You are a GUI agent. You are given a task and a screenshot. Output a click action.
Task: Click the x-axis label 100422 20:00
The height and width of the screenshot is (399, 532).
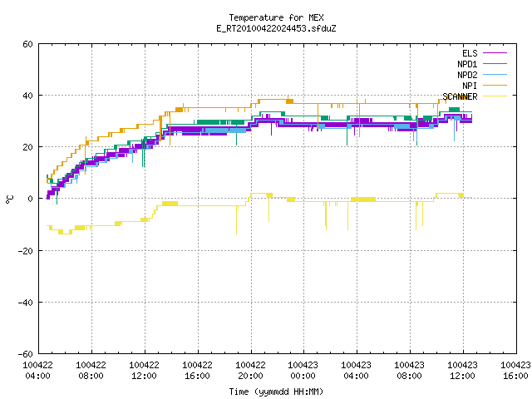coord(251,371)
